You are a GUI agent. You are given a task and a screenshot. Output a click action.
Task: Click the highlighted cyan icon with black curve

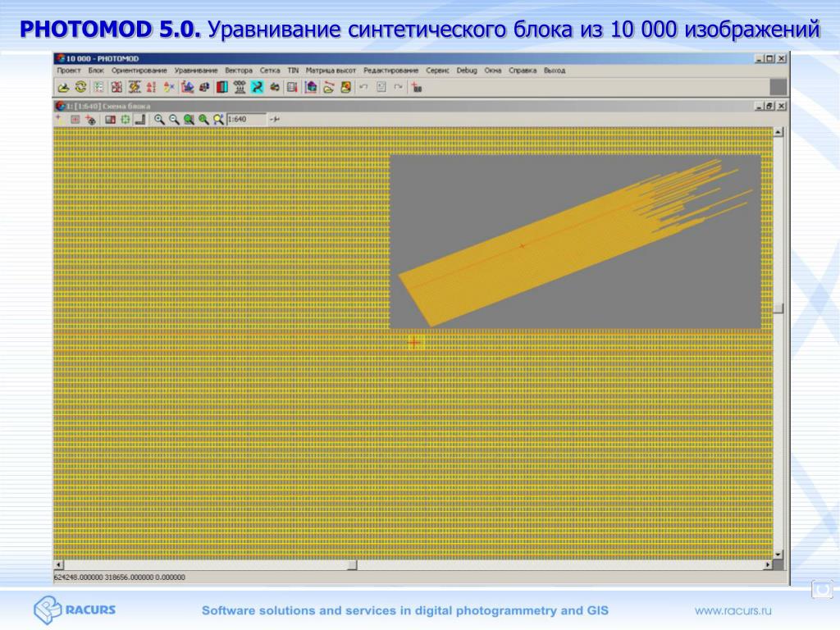click(257, 87)
